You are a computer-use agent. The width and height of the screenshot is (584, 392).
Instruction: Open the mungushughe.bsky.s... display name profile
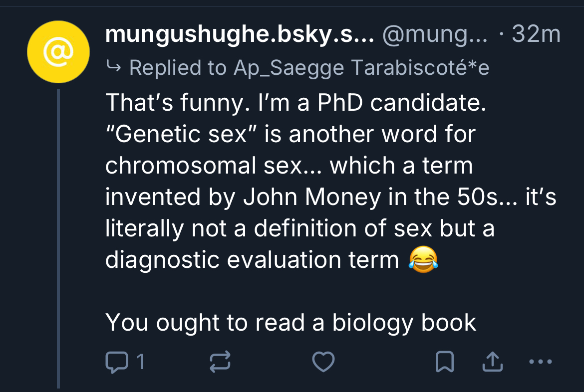[x=240, y=34]
